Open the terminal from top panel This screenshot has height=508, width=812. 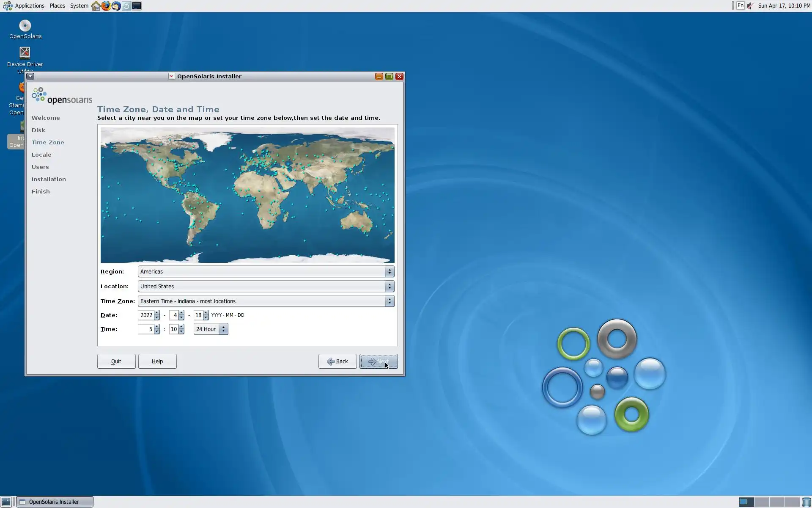tap(137, 6)
